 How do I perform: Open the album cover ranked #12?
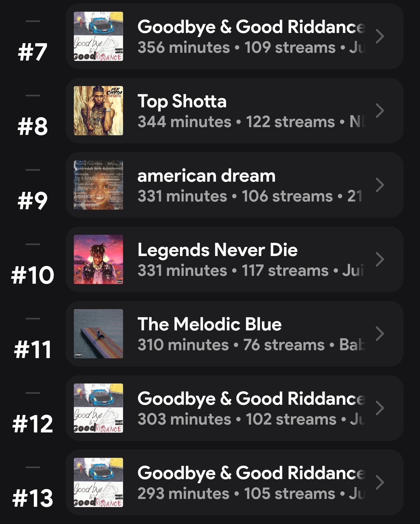click(98, 408)
